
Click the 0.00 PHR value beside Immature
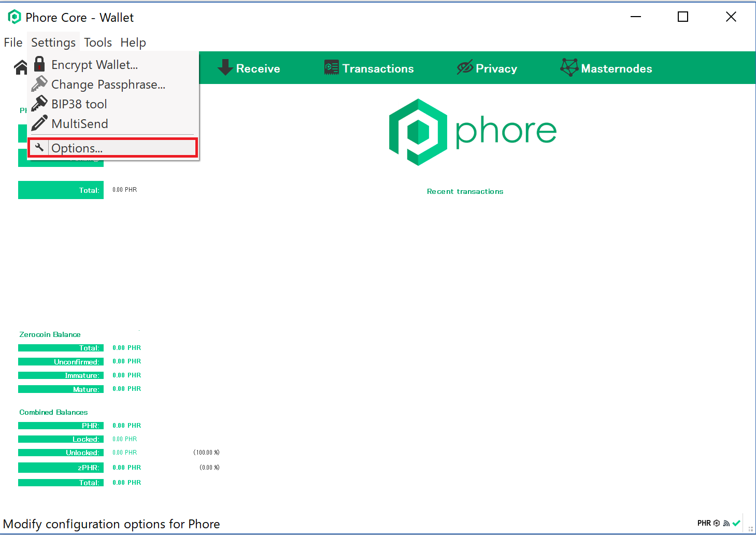click(127, 375)
